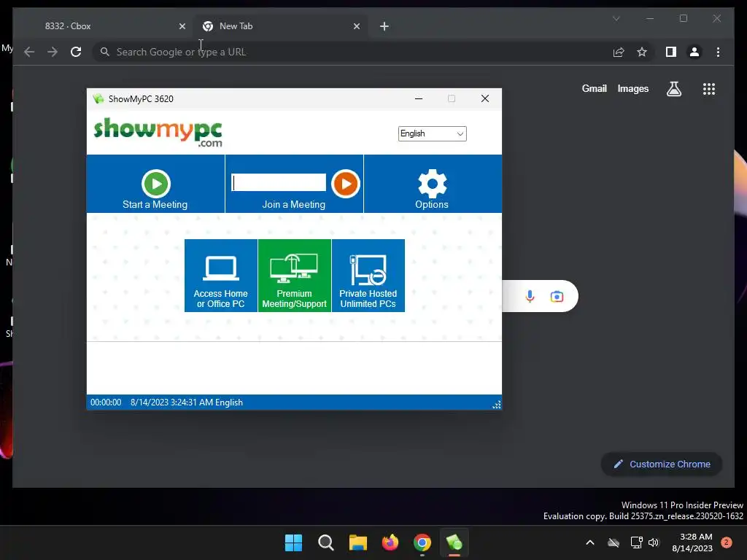Open the Gmail link

click(594, 88)
